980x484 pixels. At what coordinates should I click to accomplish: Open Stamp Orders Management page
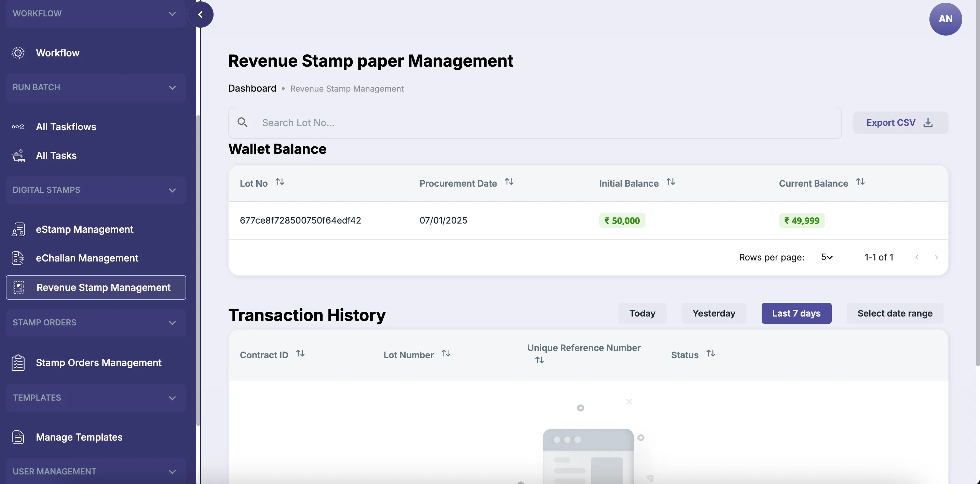tap(98, 363)
